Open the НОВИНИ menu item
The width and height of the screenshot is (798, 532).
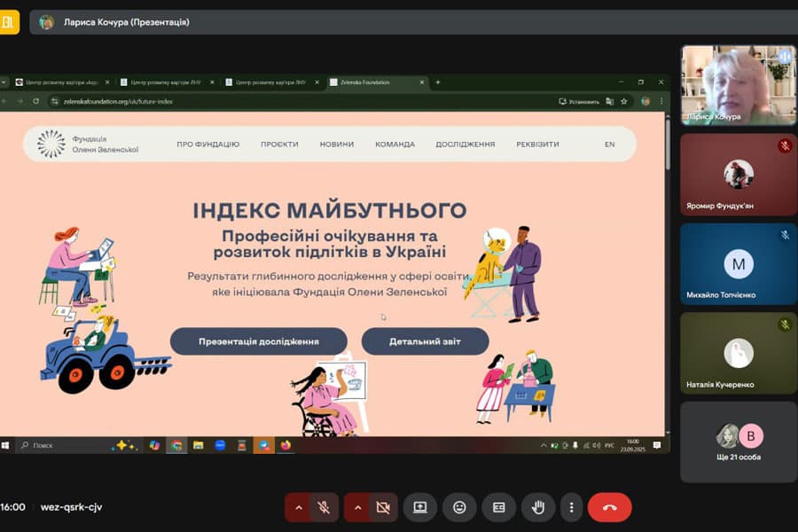(x=337, y=145)
